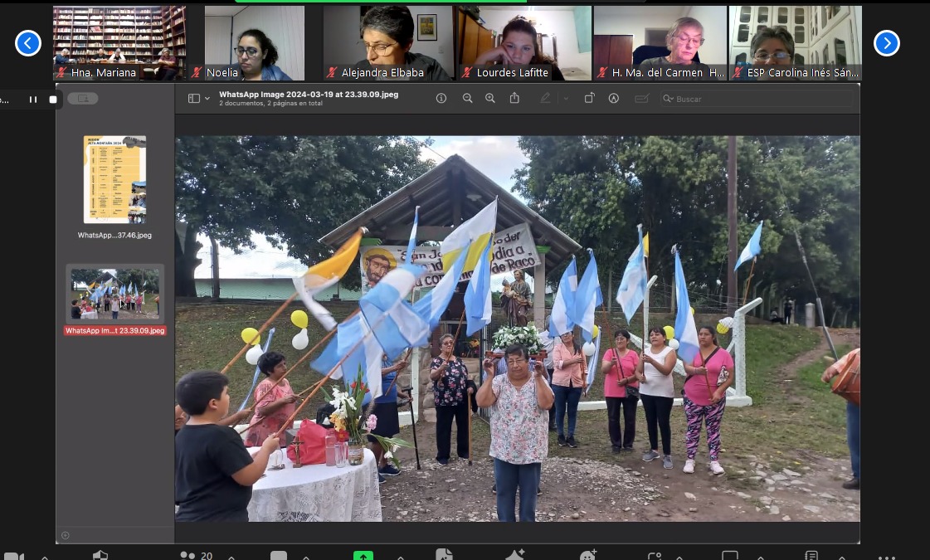Select Alejandra Elbaba's video tile

click(388, 43)
